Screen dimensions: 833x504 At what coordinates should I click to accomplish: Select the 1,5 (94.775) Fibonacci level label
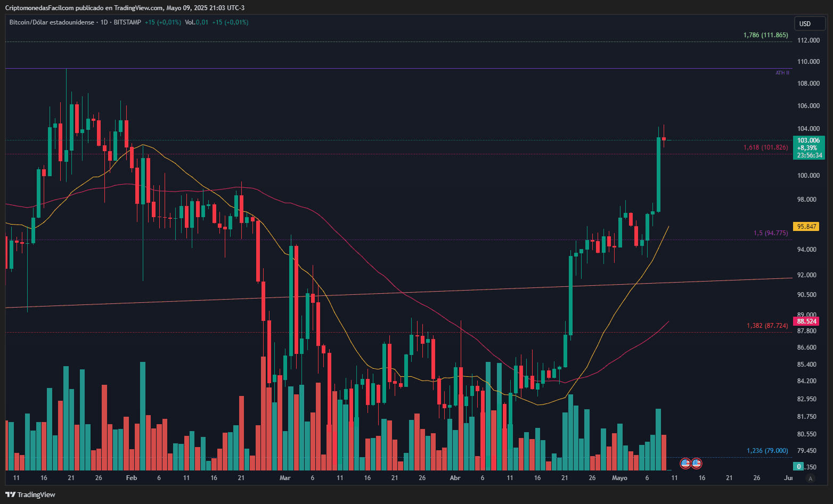click(x=770, y=233)
